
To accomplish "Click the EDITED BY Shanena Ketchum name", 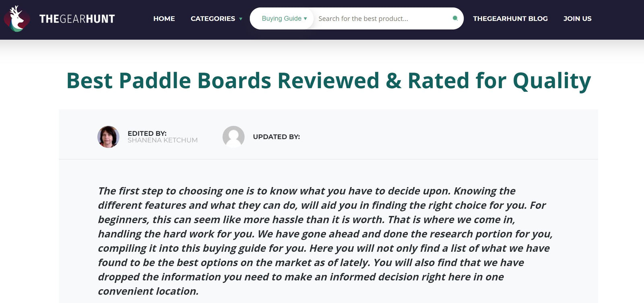I will coord(163,140).
